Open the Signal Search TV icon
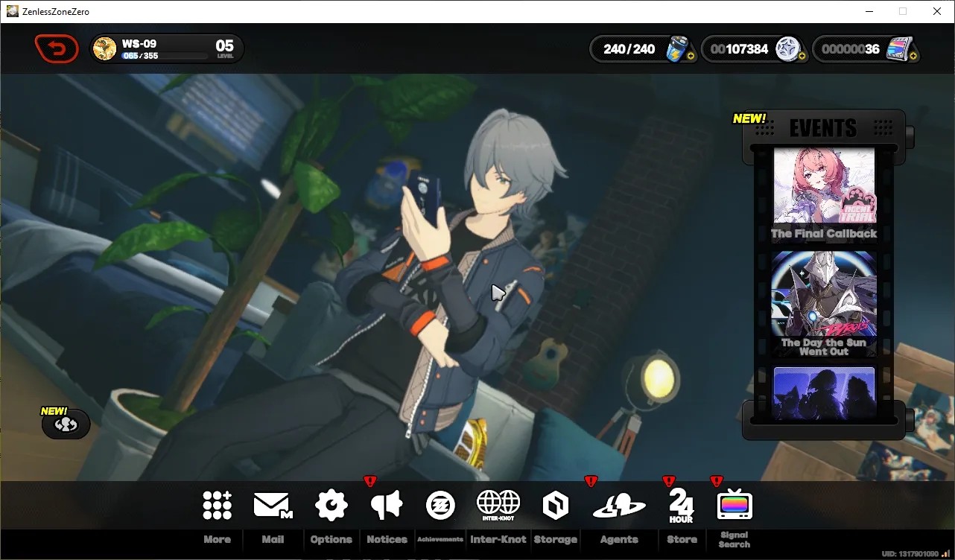This screenshot has height=560, width=955. 735,505
